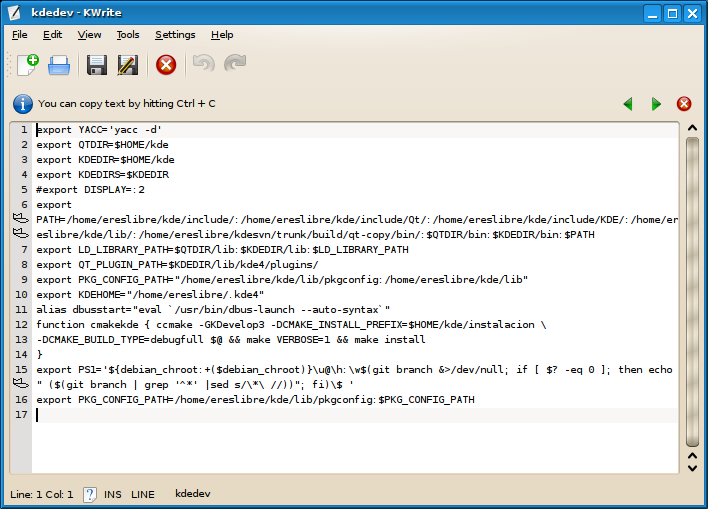Viewport: 708px width, 509px height.
Task: Click the alias dbusstart line
Action: pos(213,310)
